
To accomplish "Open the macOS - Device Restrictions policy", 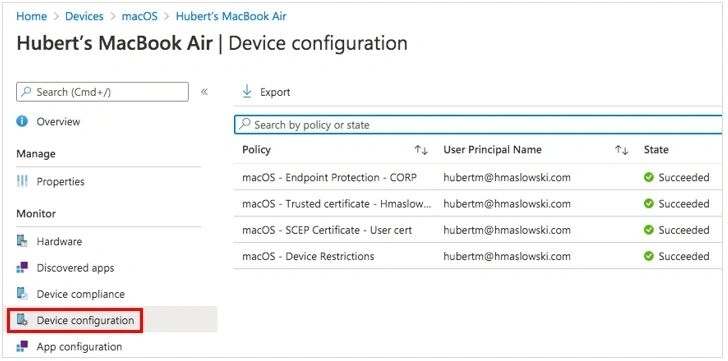I will pos(308,256).
